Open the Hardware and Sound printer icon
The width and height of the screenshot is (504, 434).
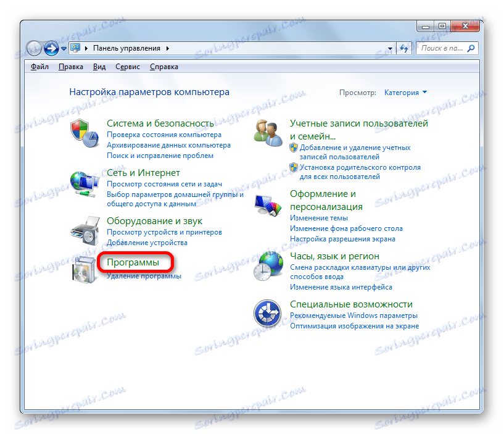click(x=85, y=231)
